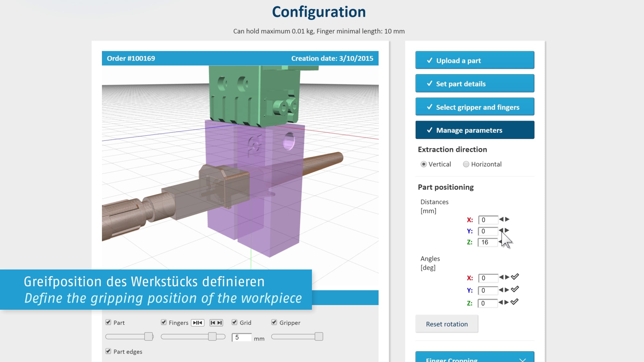Expand the Finger Cropping section
Image resolution: width=644 pixels, height=362 pixels.
point(475,359)
